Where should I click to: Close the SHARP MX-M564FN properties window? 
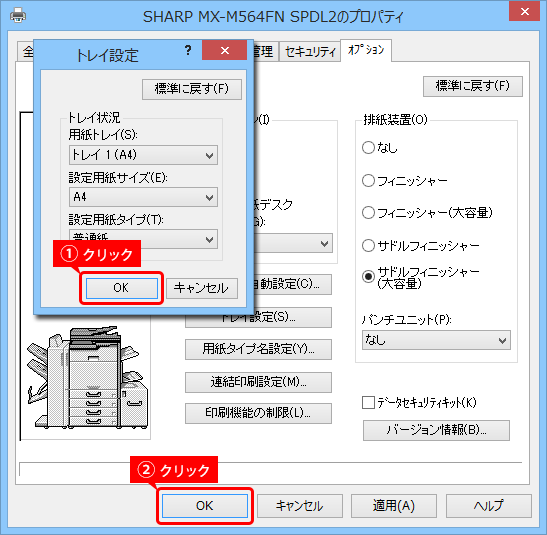(524, 11)
